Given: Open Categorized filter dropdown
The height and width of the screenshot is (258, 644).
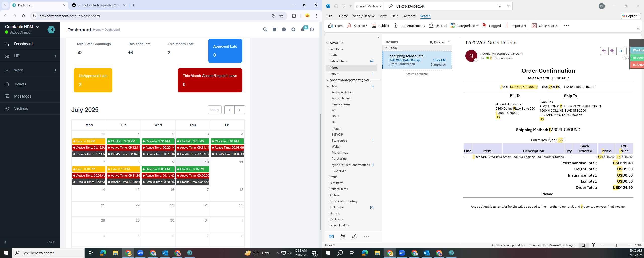Looking at the screenshot, I should pos(464,26).
